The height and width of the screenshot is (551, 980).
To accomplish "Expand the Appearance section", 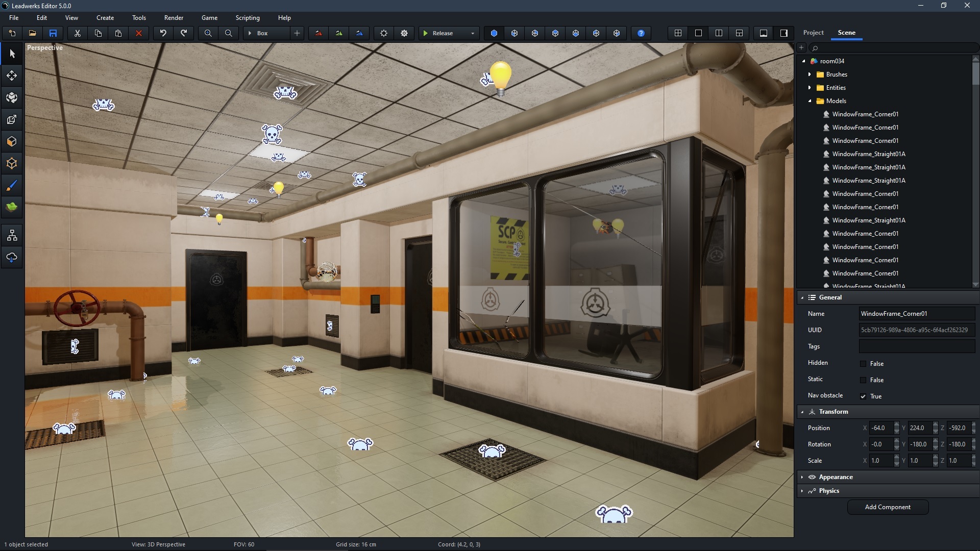I will click(x=836, y=477).
